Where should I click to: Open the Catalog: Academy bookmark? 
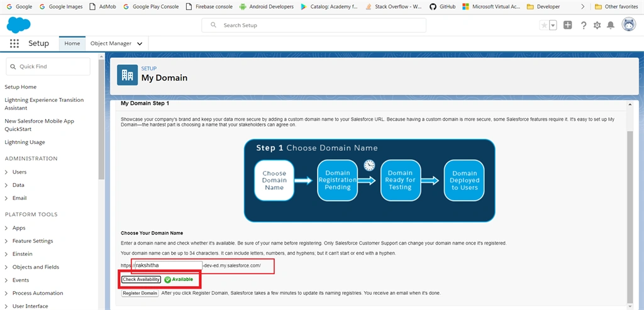(330, 6)
